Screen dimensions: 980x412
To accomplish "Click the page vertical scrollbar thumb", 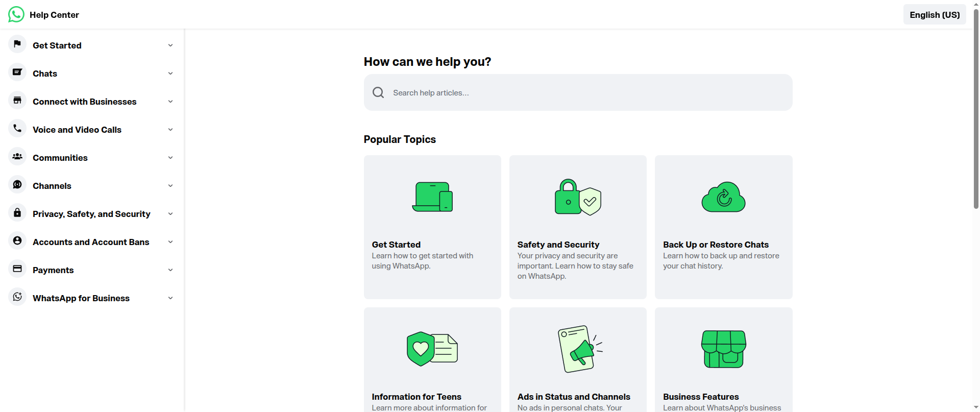I will point(976,108).
